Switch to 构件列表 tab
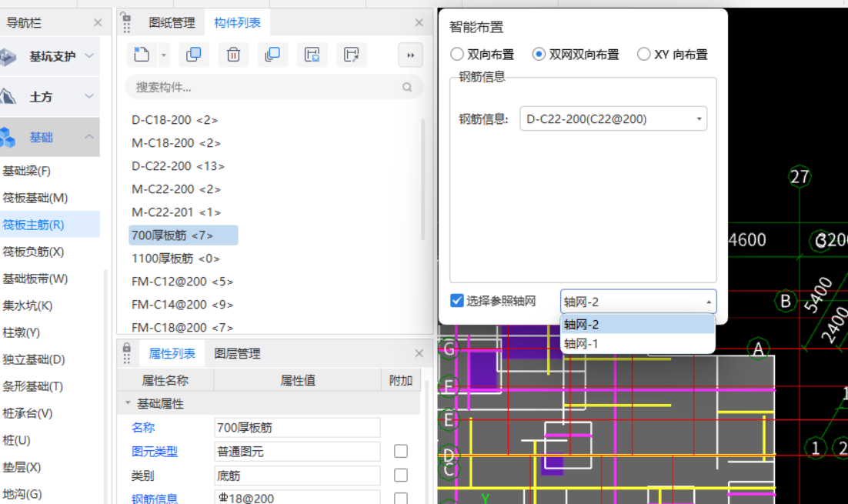The height and width of the screenshot is (504, 848). pyautogui.click(x=238, y=23)
